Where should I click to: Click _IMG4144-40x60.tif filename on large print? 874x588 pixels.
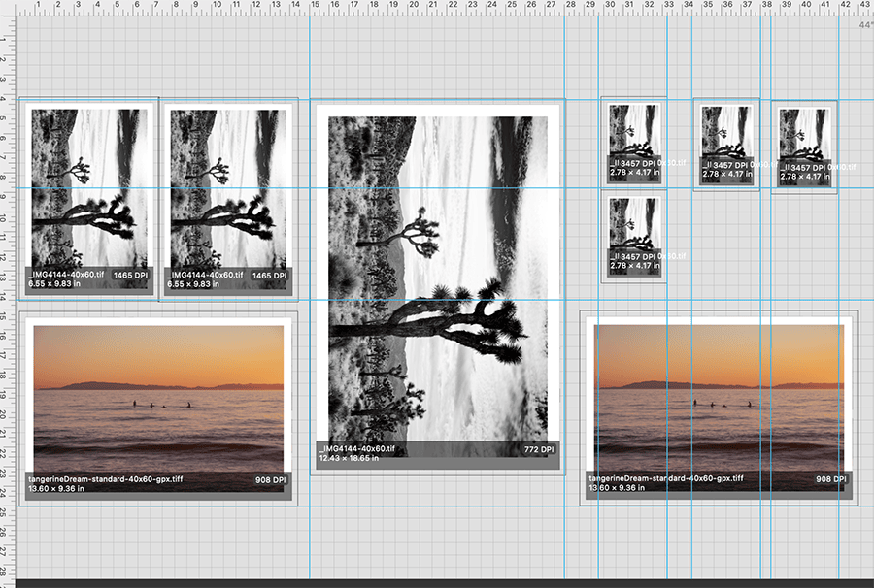[357, 449]
